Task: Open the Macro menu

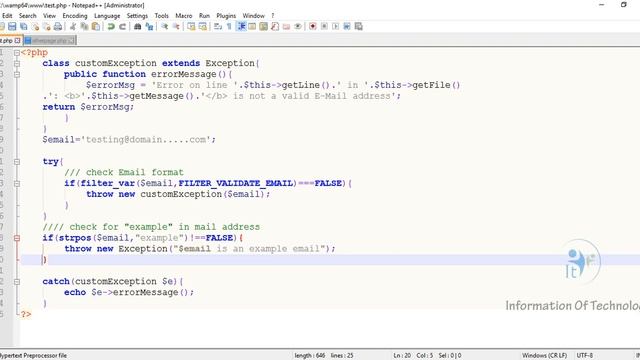Action: [184, 16]
